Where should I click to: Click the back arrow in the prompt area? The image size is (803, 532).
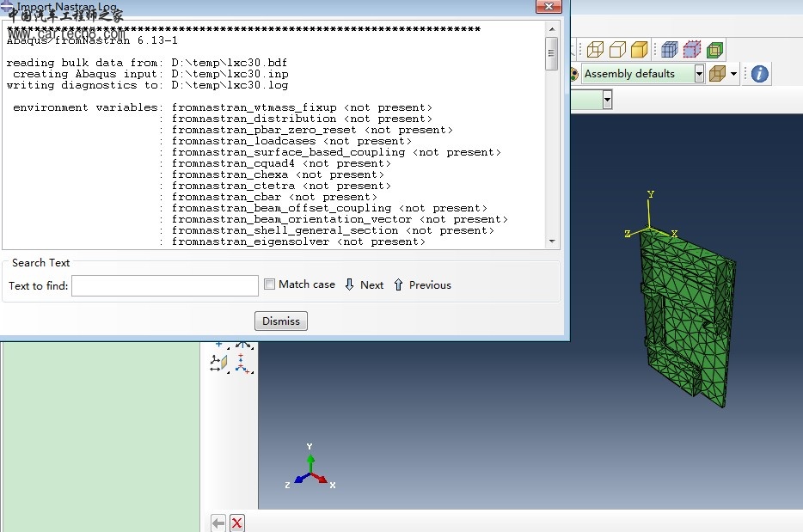pos(218,523)
